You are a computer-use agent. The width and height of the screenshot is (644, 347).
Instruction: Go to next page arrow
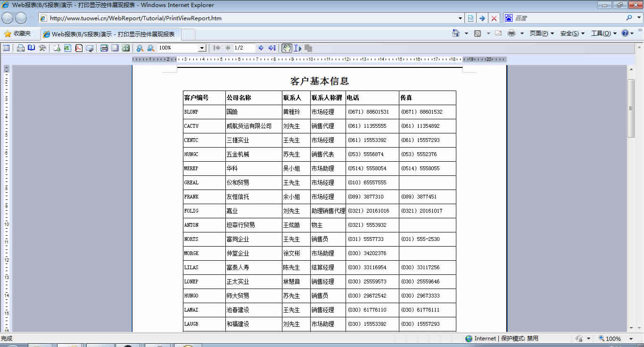pos(261,48)
